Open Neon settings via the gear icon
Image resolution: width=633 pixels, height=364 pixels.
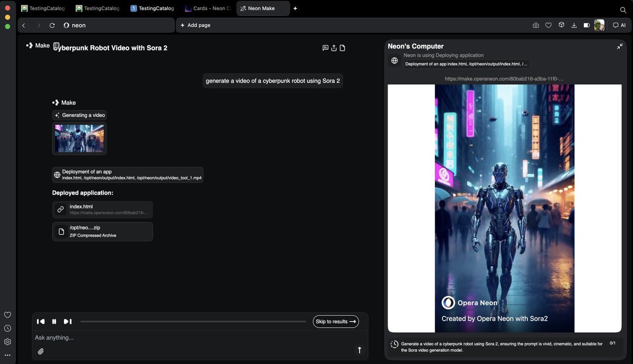coord(7,341)
